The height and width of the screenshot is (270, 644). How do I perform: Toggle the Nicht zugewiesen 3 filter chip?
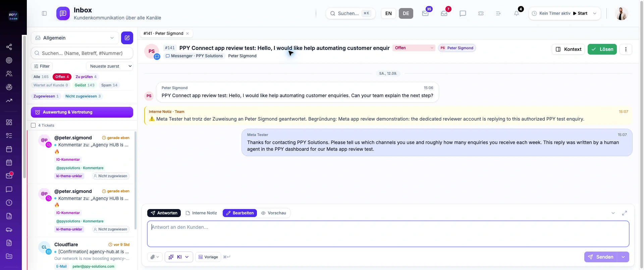click(83, 96)
